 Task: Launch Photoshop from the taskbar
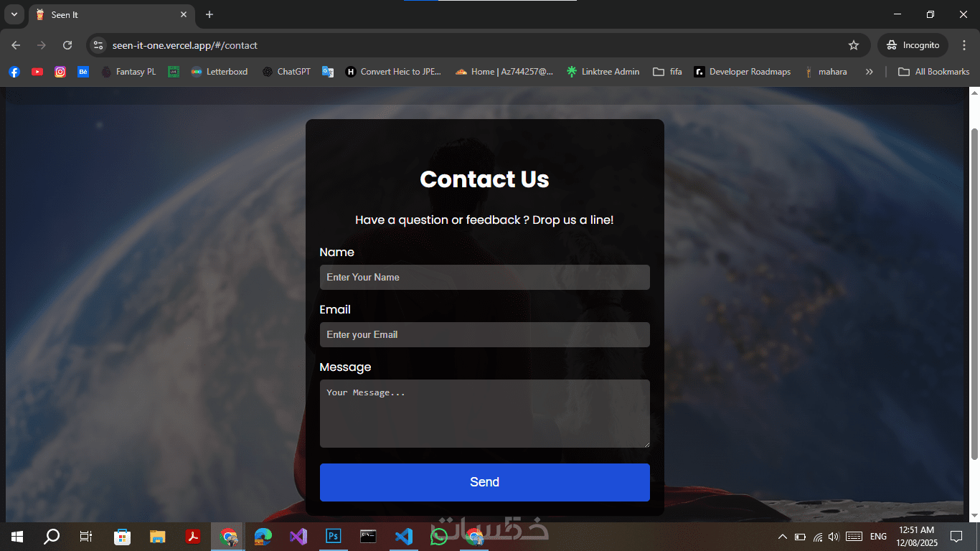[333, 537]
